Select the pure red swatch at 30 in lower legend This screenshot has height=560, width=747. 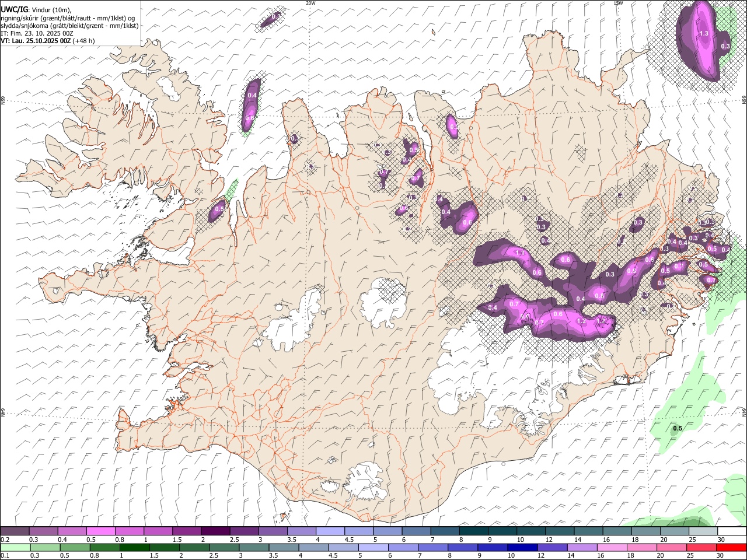731,548
